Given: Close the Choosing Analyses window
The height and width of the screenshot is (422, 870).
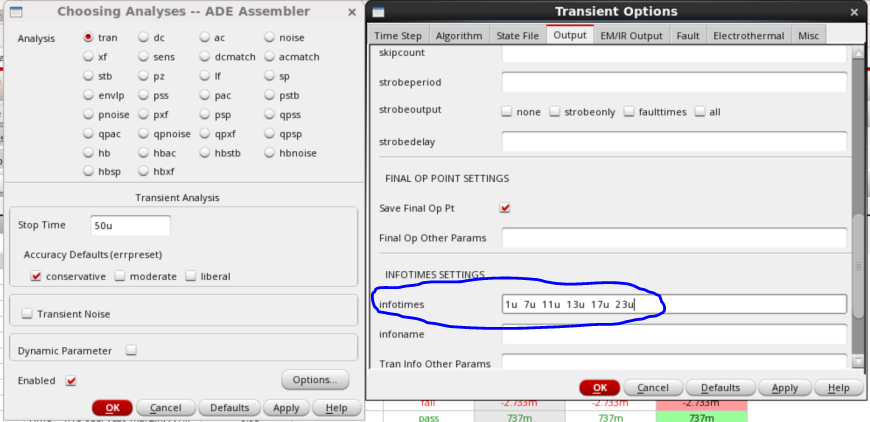Looking at the screenshot, I should [x=350, y=11].
